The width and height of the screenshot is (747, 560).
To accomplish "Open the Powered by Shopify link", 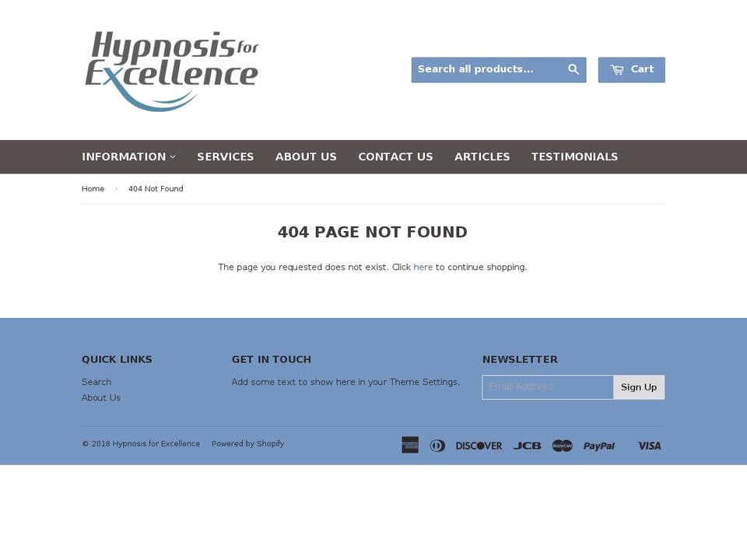I will point(247,443).
